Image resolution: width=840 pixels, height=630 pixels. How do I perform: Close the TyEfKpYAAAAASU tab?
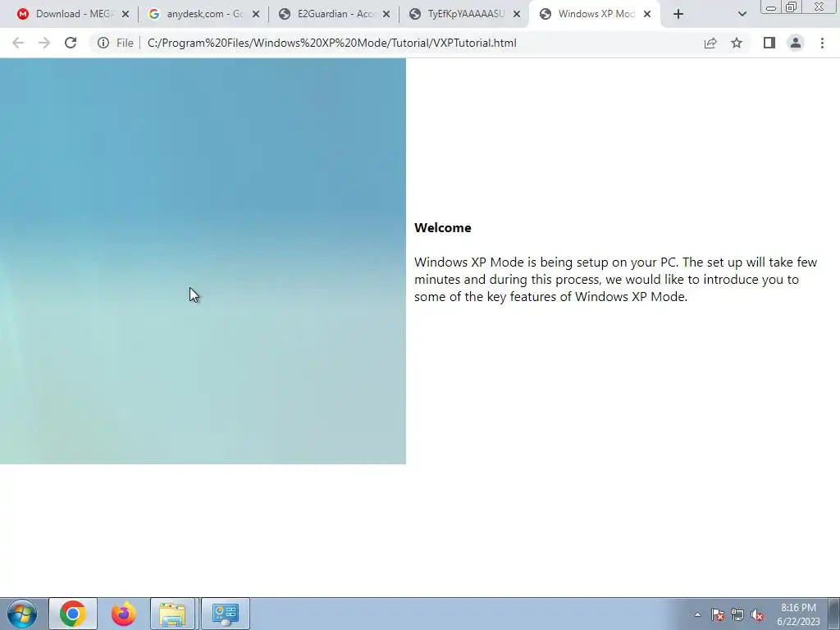click(x=517, y=15)
